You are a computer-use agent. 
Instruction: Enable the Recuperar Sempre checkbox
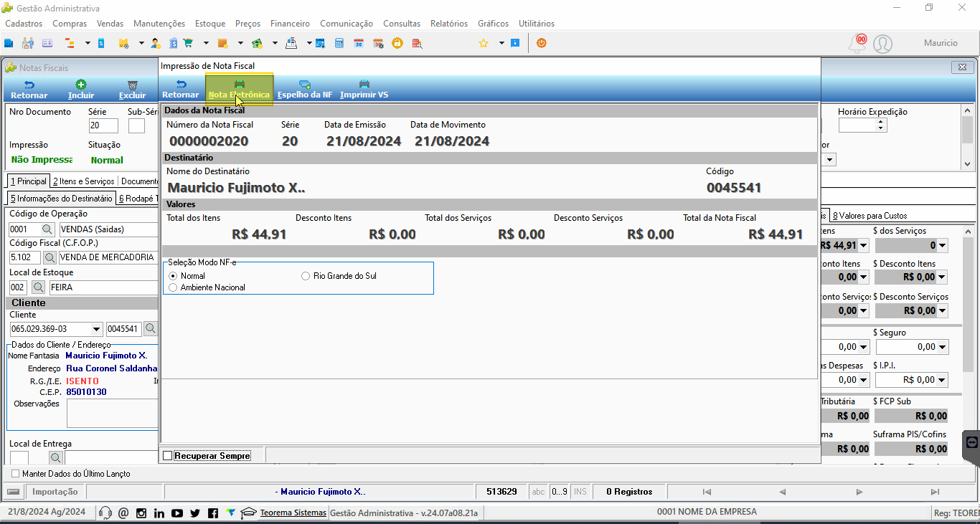[x=168, y=456]
